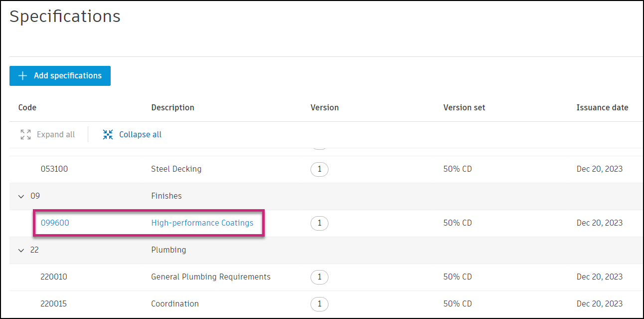Click the Version column header
Screen dimensions: 644x319
(324, 107)
